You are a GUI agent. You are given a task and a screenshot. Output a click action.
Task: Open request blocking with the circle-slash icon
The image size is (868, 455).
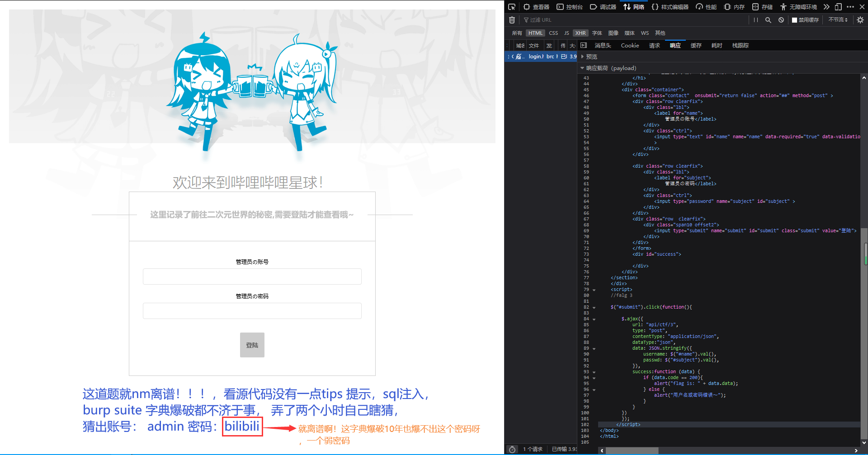coord(781,20)
